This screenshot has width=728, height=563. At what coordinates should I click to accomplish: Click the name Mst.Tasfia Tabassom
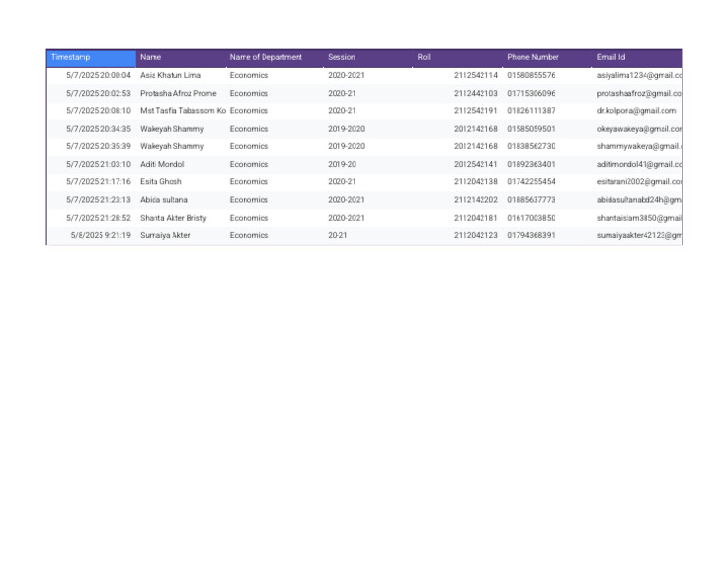(x=182, y=111)
